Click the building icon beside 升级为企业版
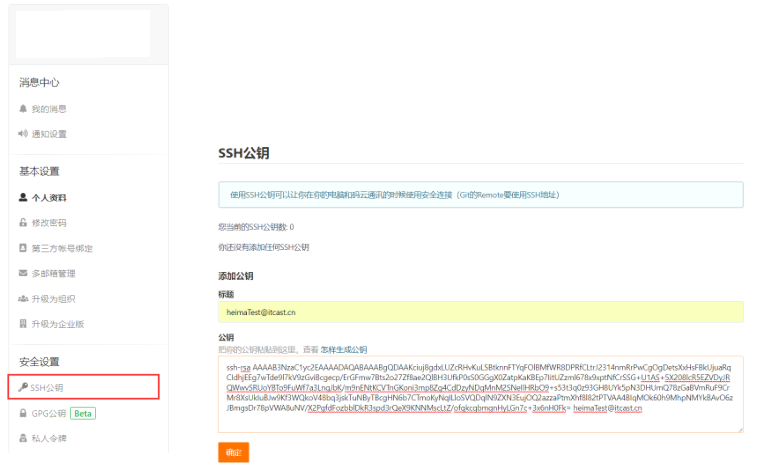Viewport: 757px width, 470px height. click(x=23, y=324)
